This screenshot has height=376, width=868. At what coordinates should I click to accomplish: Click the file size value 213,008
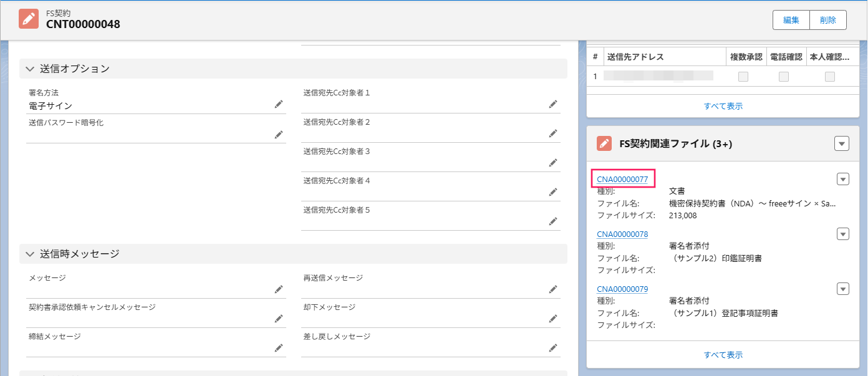tap(683, 216)
